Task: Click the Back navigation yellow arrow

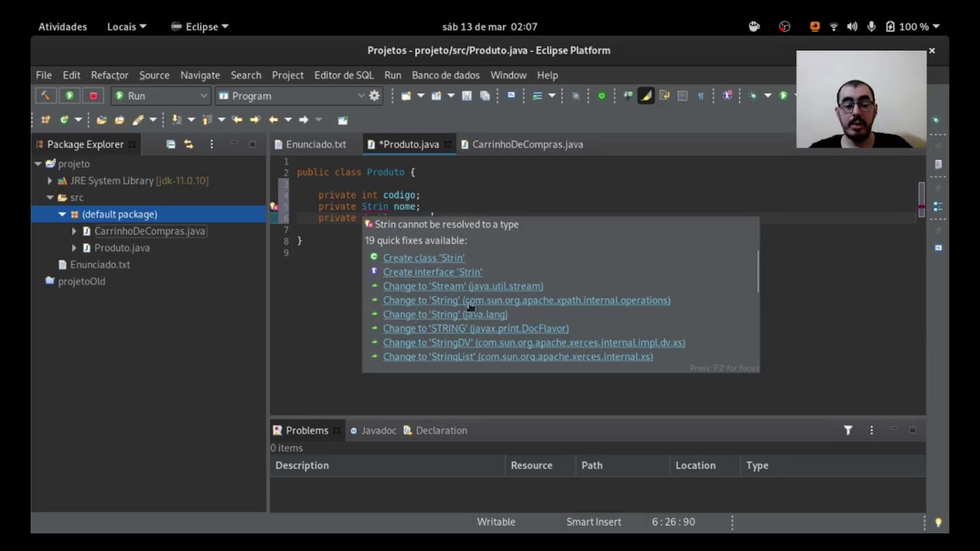Action: tap(273, 119)
